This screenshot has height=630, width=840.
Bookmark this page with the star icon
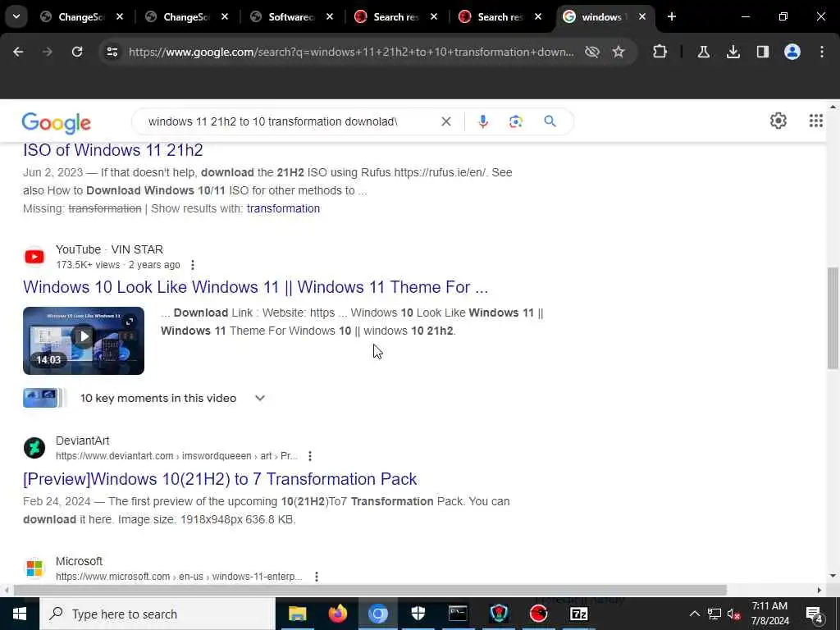[x=619, y=52]
